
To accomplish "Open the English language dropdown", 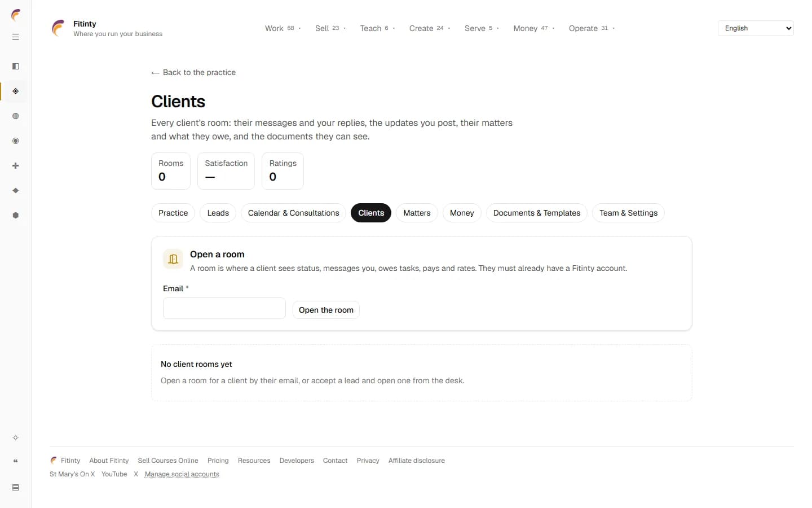I will click(x=756, y=28).
